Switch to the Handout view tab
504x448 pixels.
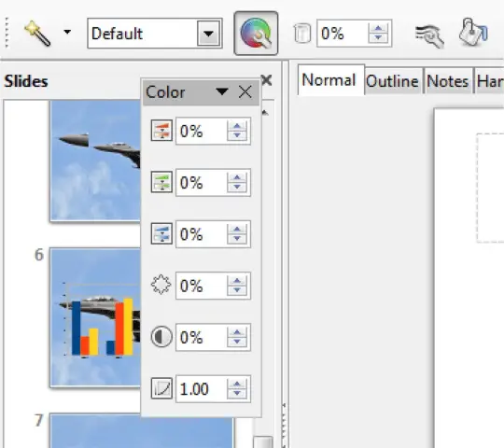click(489, 81)
